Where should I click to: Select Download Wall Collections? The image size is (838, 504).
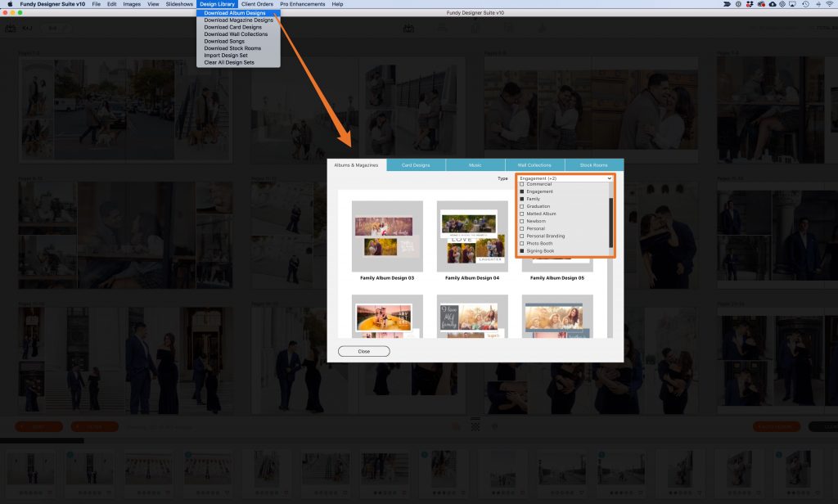tap(238, 34)
